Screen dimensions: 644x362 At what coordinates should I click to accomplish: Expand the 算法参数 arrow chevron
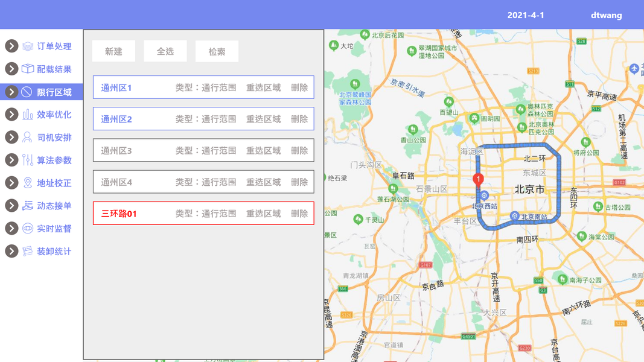click(x=11, y=160)
